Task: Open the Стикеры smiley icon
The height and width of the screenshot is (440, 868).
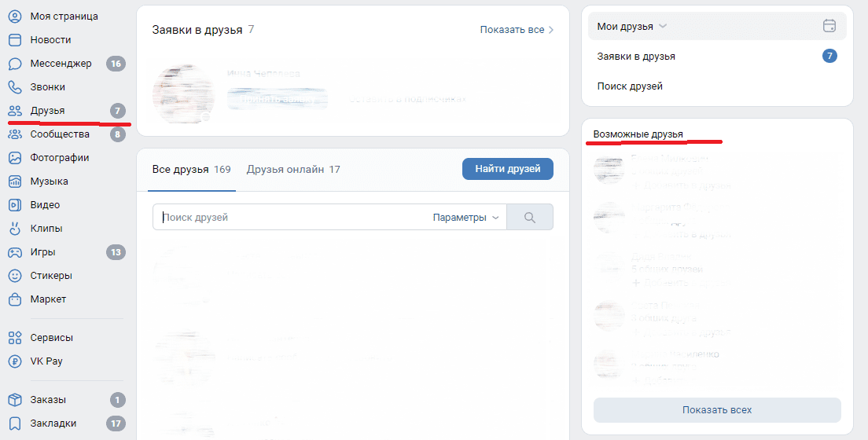Action: click(15, 275)
